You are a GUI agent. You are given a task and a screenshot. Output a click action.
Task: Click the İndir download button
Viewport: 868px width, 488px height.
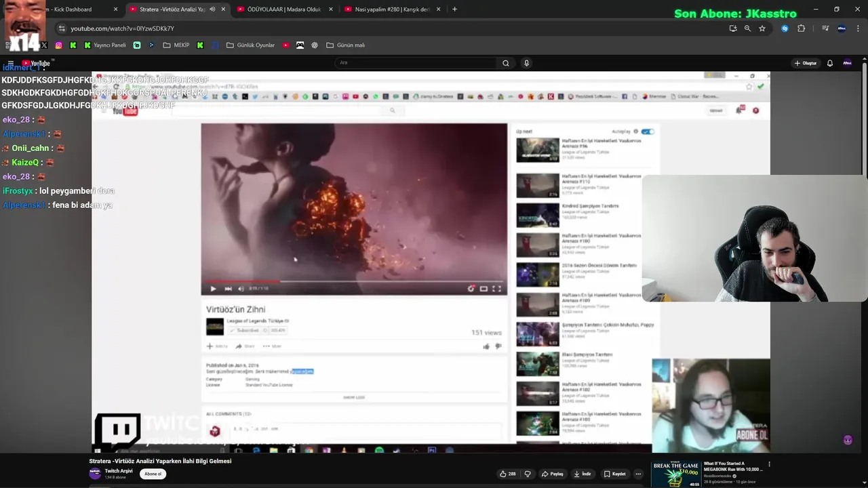coord(583,474)
